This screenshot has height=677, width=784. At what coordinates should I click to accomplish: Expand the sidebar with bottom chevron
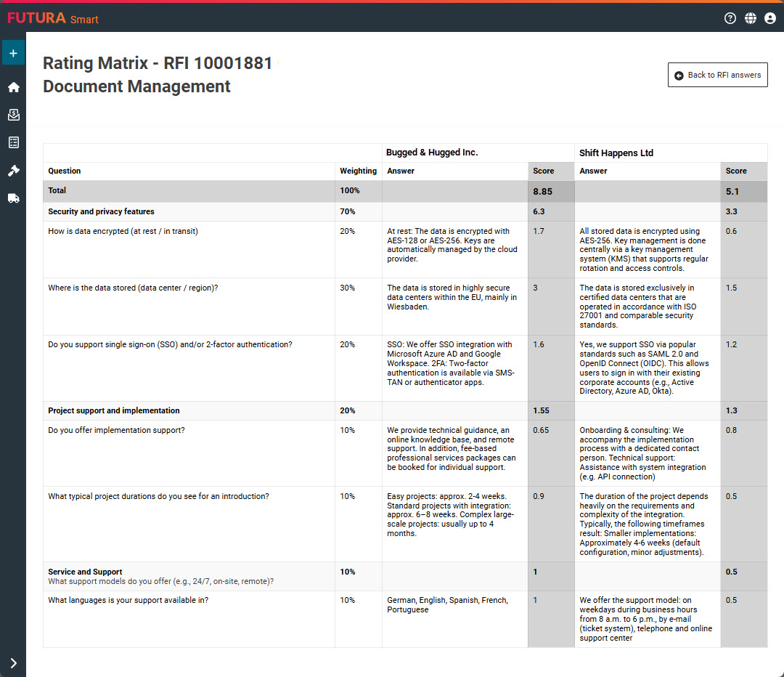point(13,662)
